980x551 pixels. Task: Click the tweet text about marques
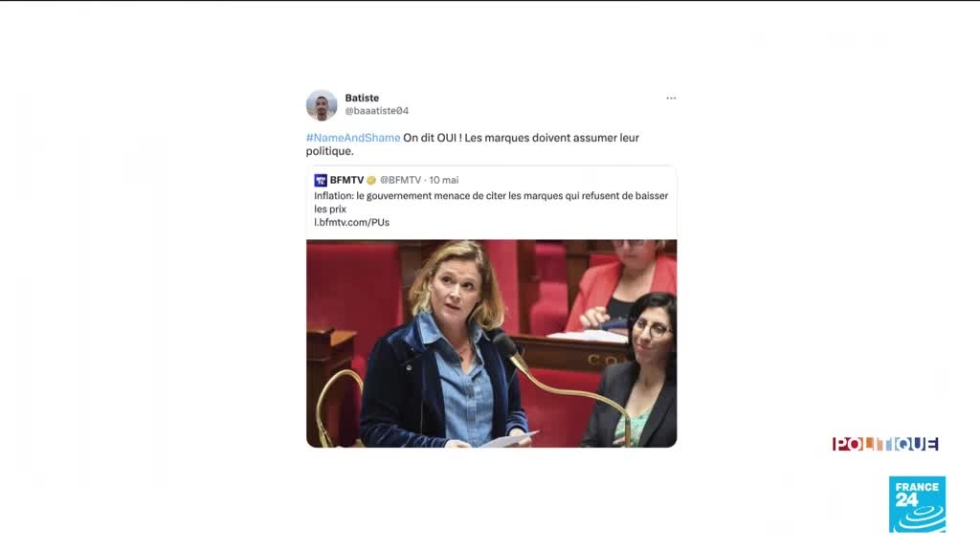coord(473,144)
